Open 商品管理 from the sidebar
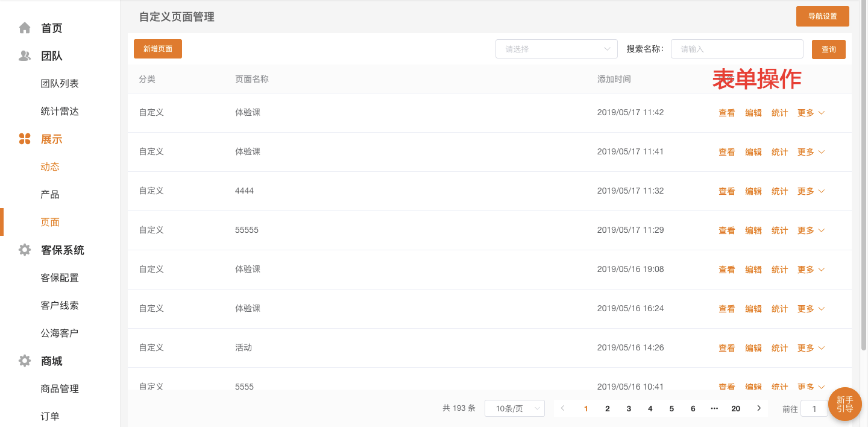The height and width of the screenshot is (427, 868). point(60,388)
